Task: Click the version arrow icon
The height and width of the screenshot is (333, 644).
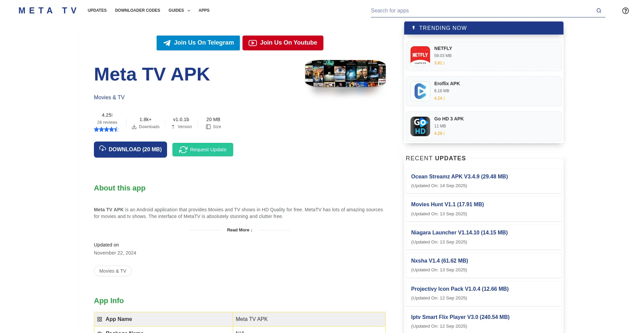Action: 173,127
